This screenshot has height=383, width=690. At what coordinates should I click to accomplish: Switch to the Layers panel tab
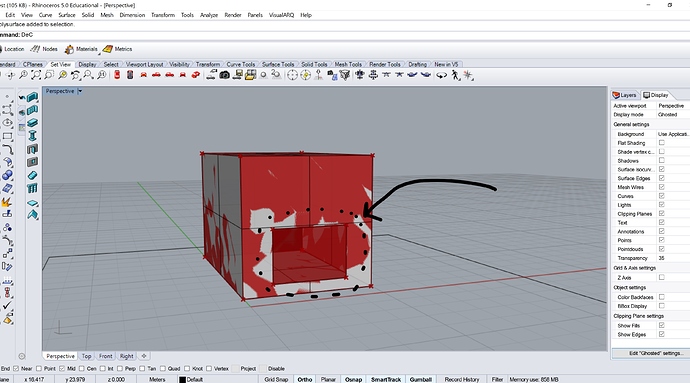(x=624, y=95)
